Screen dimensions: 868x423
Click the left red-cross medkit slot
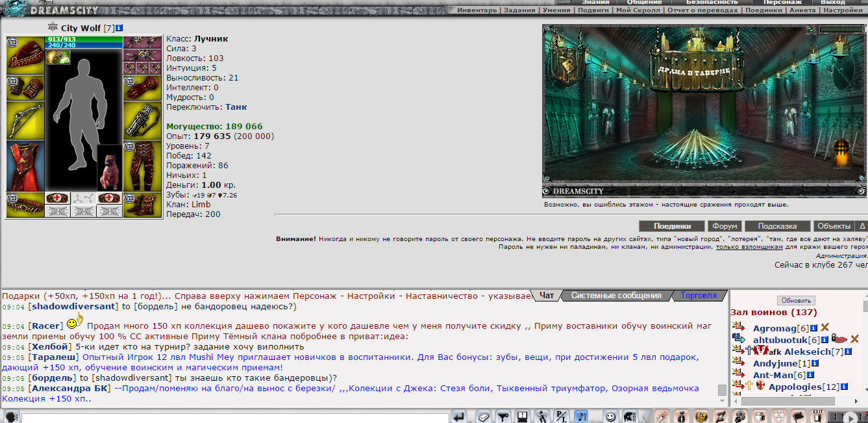pyautogui.click(x=58, y=198)
